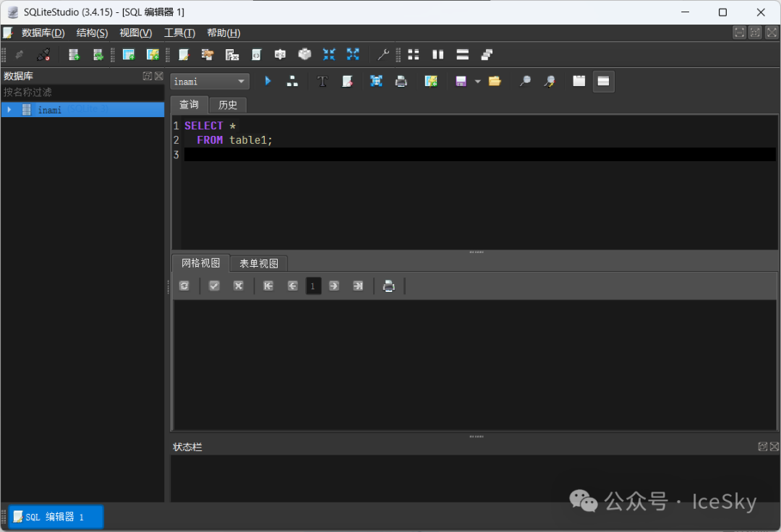
Task: Open the 工具(T) menu
Action: point(179,33)
